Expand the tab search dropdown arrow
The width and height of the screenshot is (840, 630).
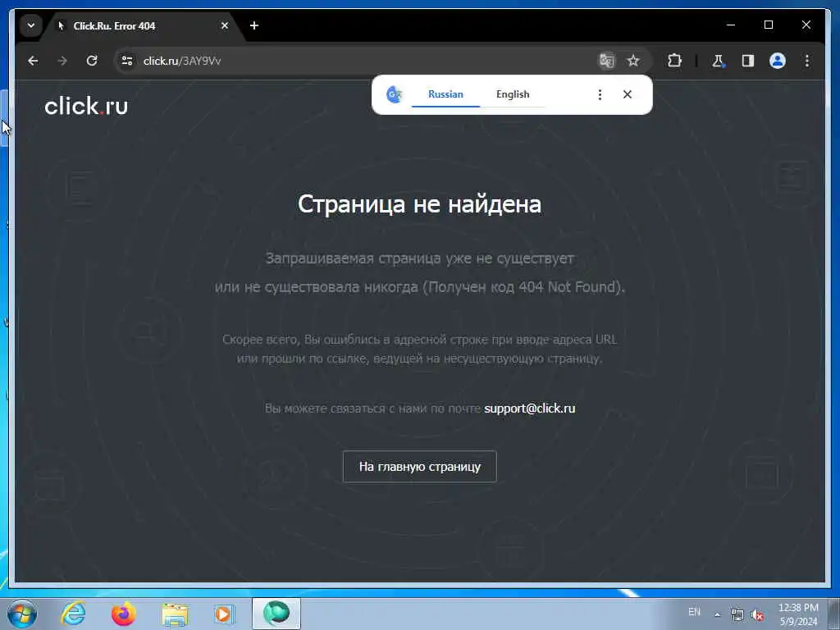pyautogui.click(x=31, y=25)
